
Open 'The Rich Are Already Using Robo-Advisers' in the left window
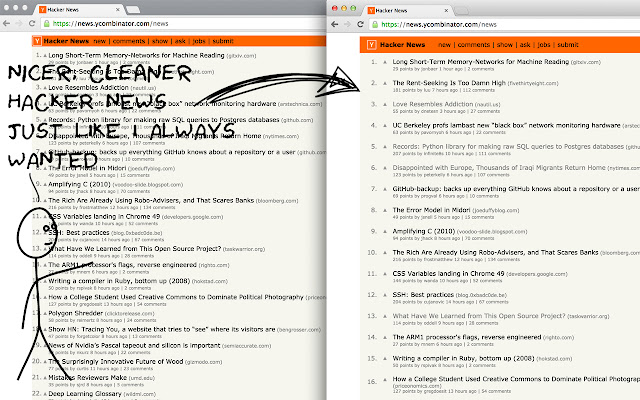coord(151,200)
